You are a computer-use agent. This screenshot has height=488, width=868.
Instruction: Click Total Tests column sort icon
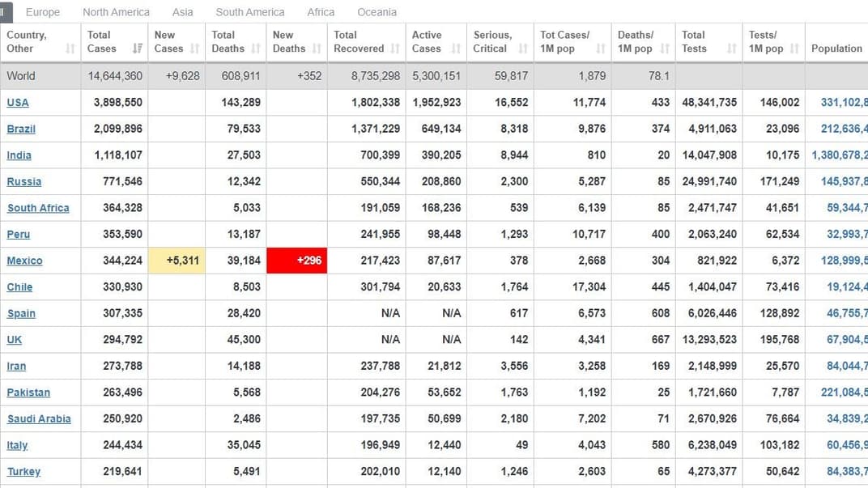(732, 49)
